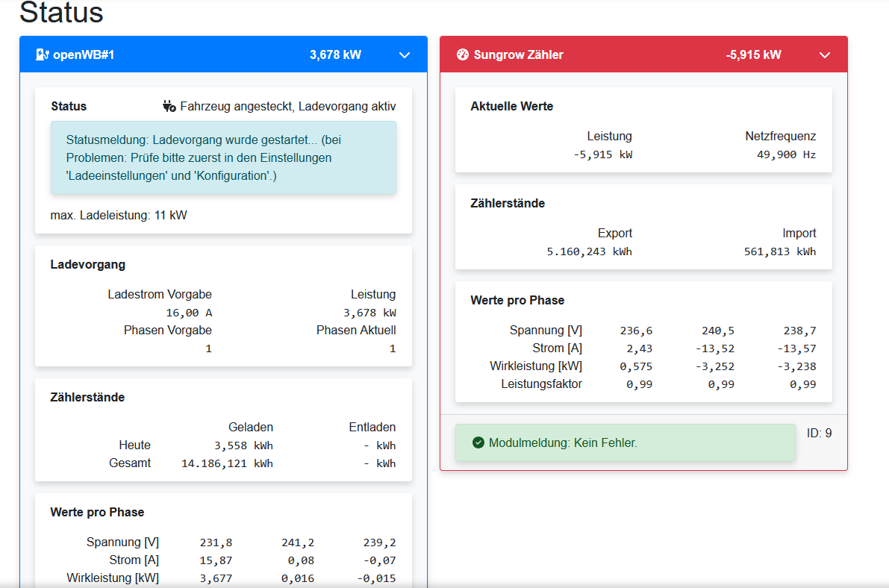
Task: Click openWB current value 15,87
Action: 216,560
